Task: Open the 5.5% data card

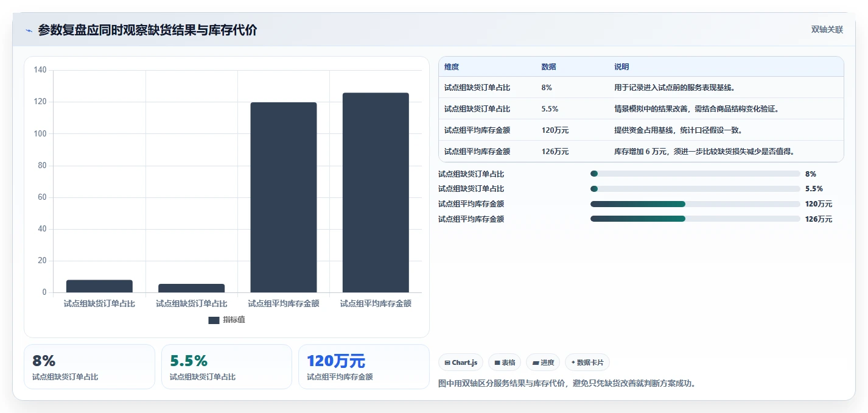Action: 226,367
